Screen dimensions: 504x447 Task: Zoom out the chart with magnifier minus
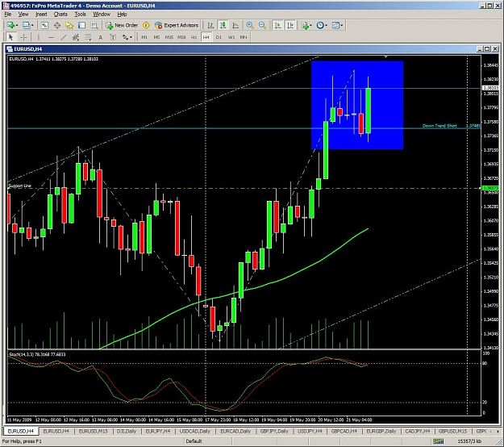tap(262, 25)
